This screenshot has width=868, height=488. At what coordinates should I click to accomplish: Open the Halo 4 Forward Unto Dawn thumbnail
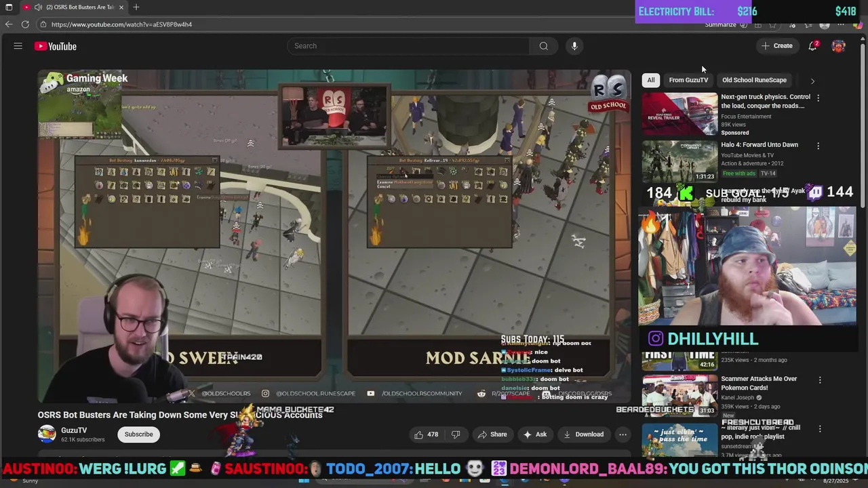click(x=679, y=161)
